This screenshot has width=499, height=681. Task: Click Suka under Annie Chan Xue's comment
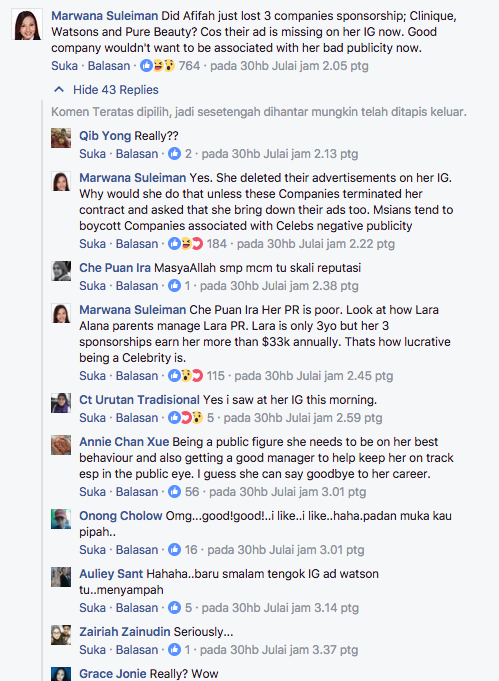click(93, 492)
